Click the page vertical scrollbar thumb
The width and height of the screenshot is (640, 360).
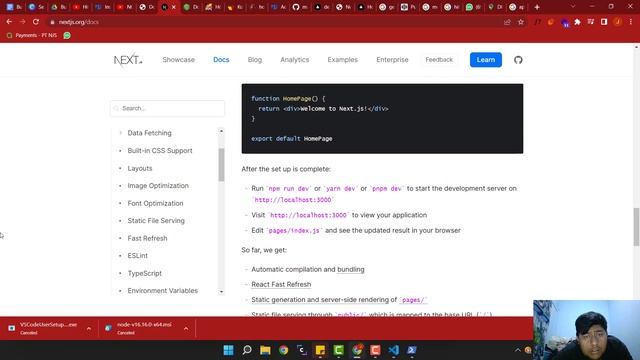point(636,227)
